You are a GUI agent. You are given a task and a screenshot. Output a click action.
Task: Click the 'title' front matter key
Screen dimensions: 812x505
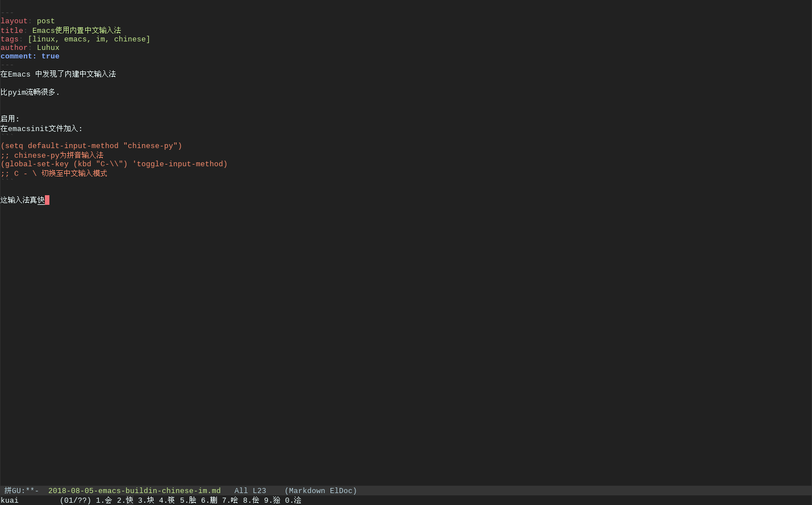click(x=12, y=31)
